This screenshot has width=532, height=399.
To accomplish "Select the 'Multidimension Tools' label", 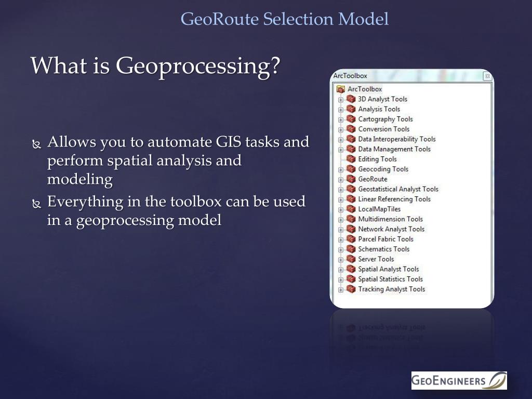I will tap(391, 219).
